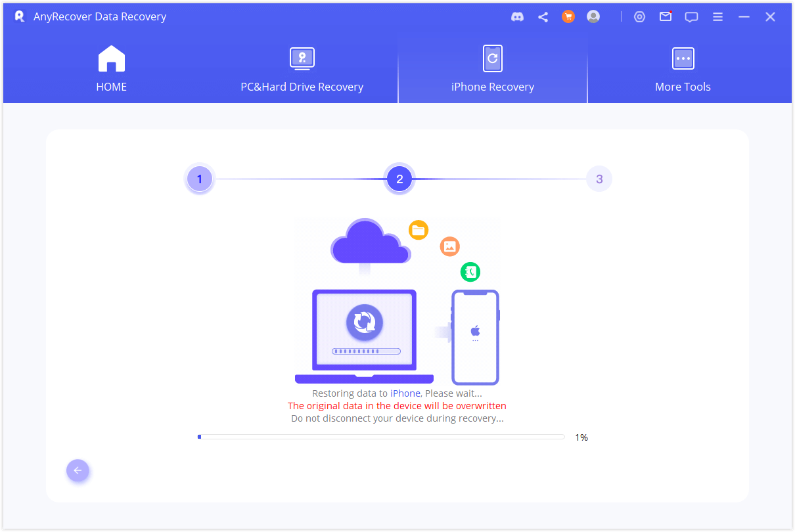Open the orange shopping cart icon
Image resolution: width=795 pixels, height=532 pixels.
[x=568, y=17]
